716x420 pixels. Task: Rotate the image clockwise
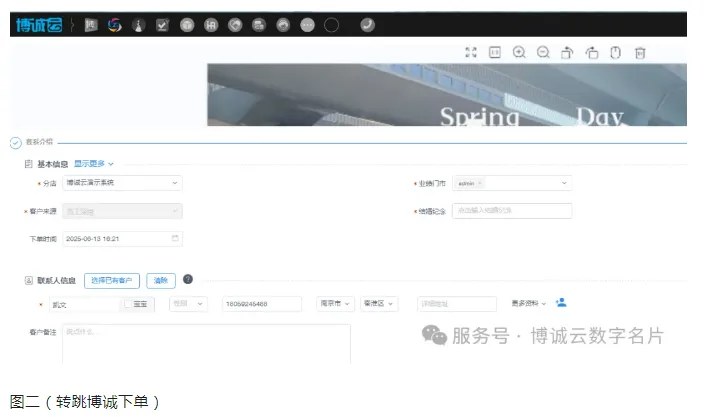click(x=567, y=53)
